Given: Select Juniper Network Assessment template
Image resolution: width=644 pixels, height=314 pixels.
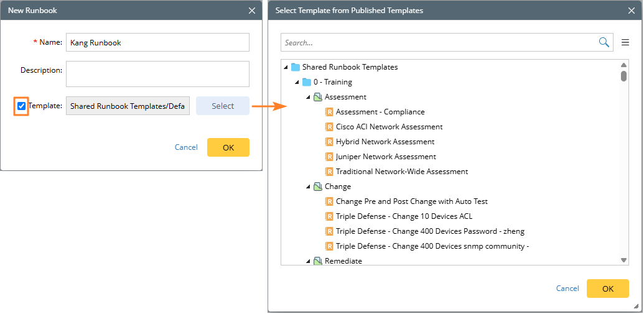Looking at the screenshot, I should point(386,157).
